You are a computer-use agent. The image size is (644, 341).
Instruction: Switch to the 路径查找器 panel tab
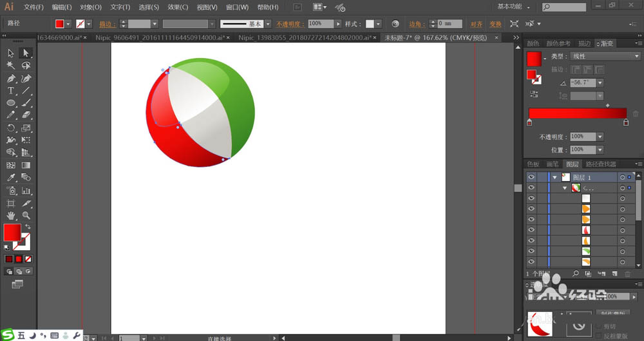pos(600,164)
